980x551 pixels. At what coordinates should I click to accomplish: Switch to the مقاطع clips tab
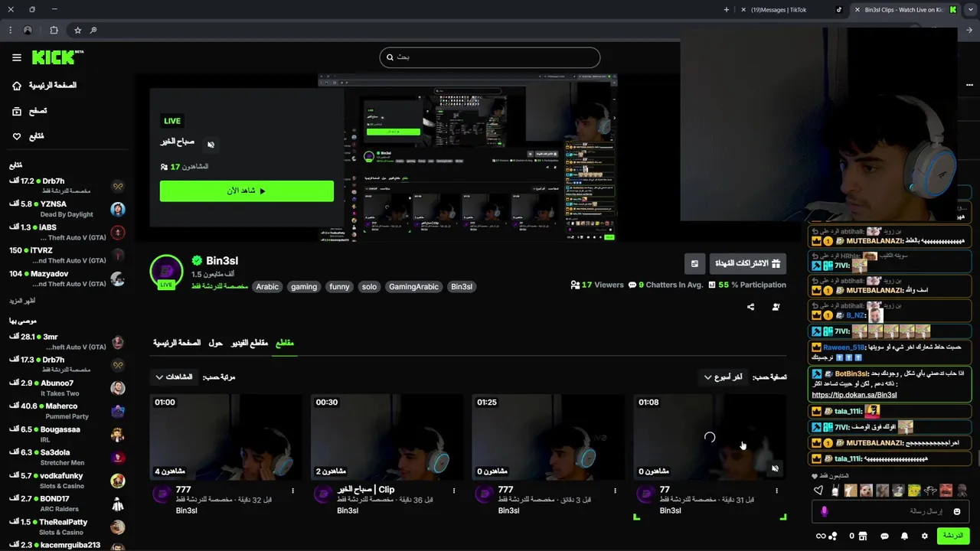coord(285,343)
